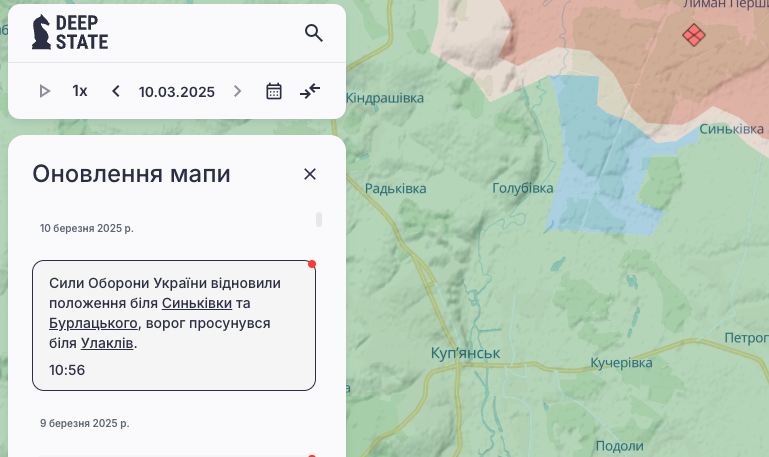
Task: Click the Оновлення мапи heading
Action: (131, 174)
